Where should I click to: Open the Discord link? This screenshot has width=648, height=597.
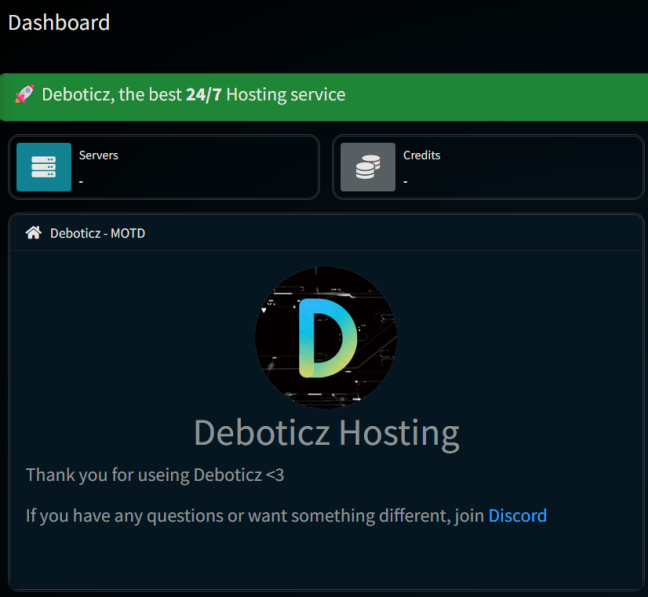coord(517,516)
